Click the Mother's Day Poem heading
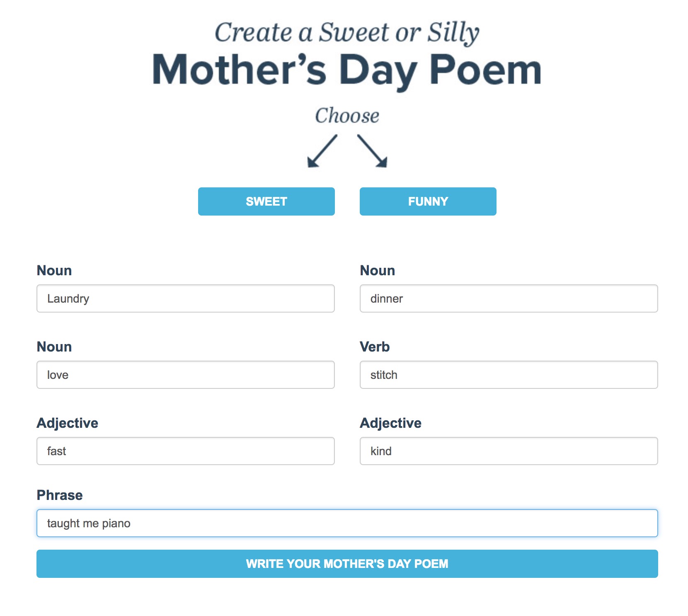 pos(347,70)
